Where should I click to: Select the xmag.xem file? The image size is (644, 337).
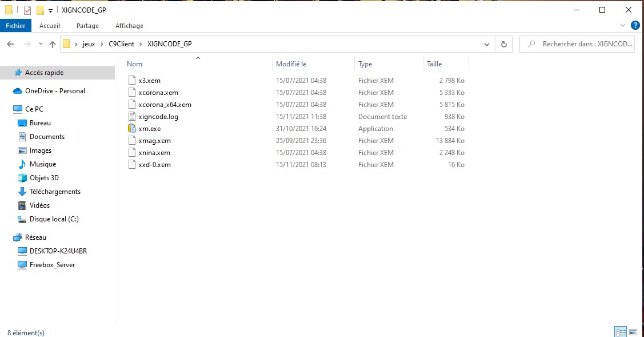[x=154, y=141]
